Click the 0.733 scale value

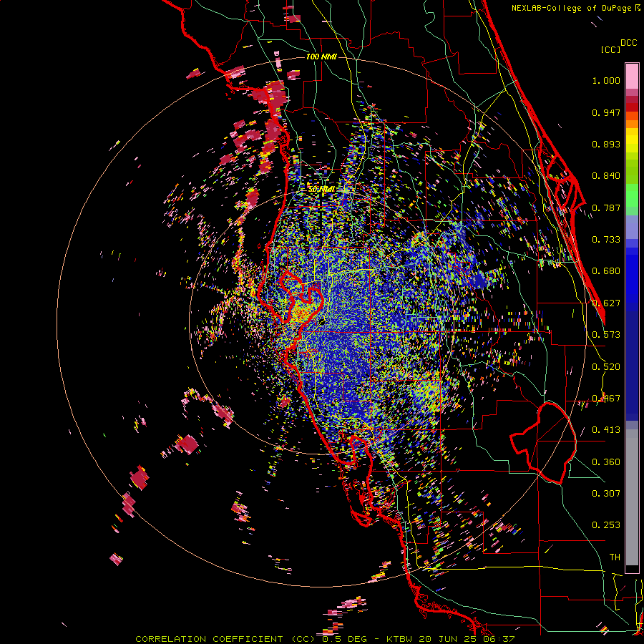click(x=606, y=240)
